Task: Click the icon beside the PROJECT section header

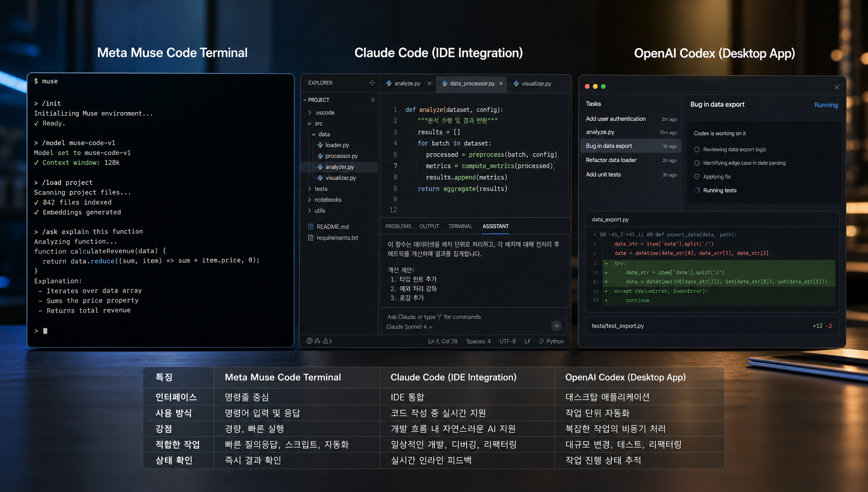Action: click(x=373, y=100)
